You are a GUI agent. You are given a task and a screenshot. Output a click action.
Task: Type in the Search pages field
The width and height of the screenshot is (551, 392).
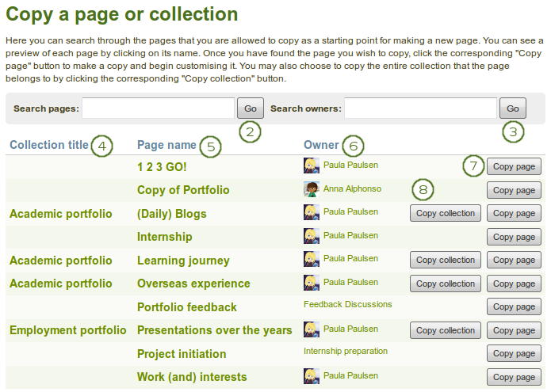click(158, 108)
